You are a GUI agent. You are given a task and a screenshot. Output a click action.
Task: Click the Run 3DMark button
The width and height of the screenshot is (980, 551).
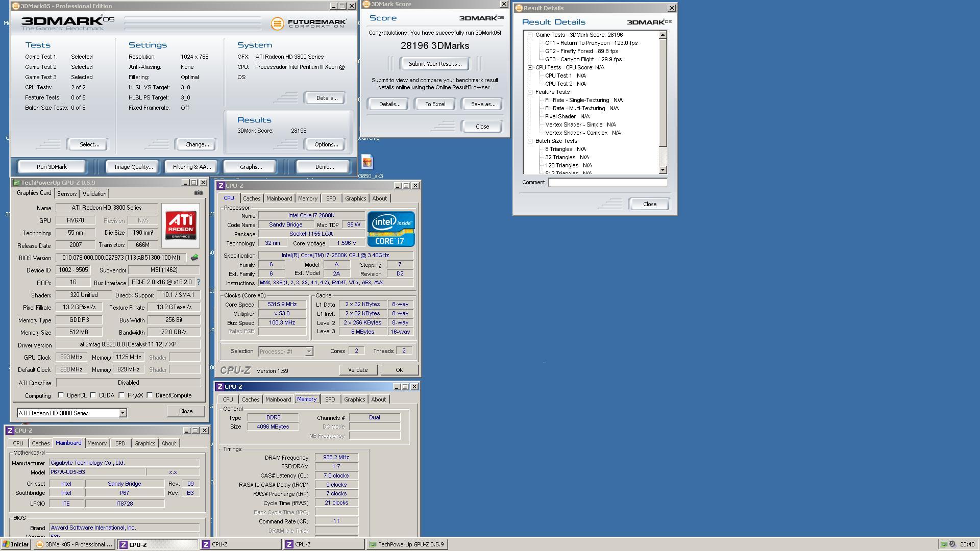(x=52, y=167)
